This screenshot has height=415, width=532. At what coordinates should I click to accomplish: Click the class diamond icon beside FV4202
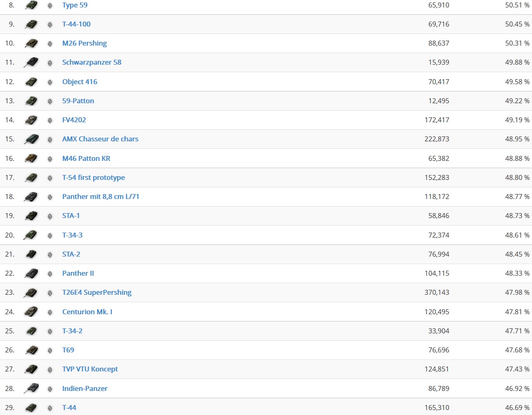[x=50, y=120]
